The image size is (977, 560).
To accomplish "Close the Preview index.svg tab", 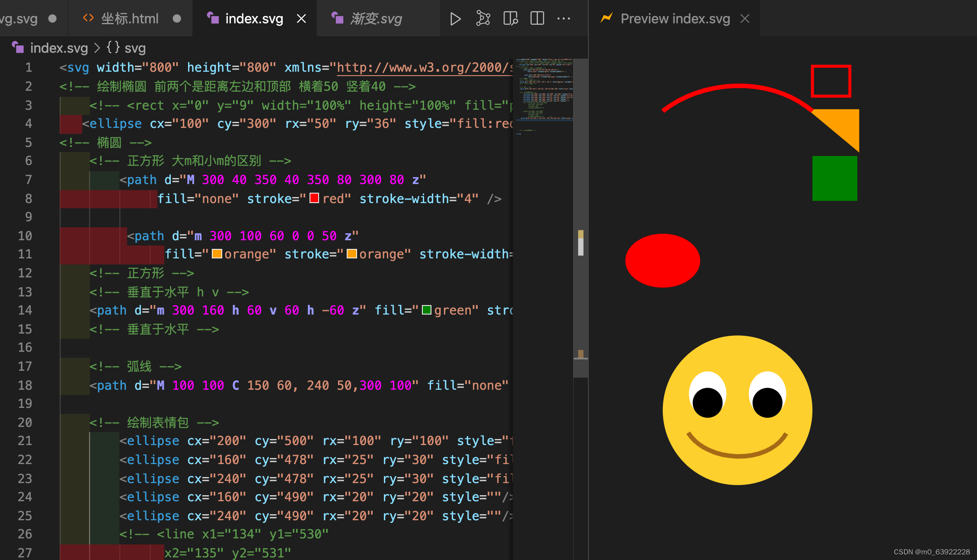I will pos(745,19).
